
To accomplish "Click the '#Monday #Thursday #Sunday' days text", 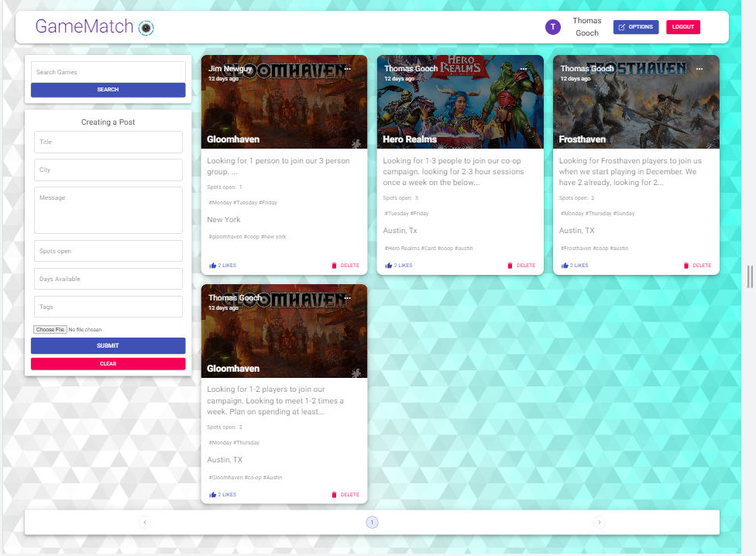I will [x=597, y=214].
